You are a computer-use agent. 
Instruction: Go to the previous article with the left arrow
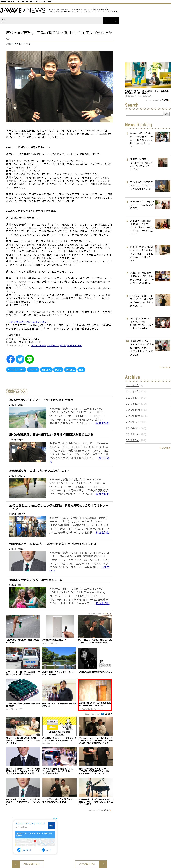coord(107,21)
